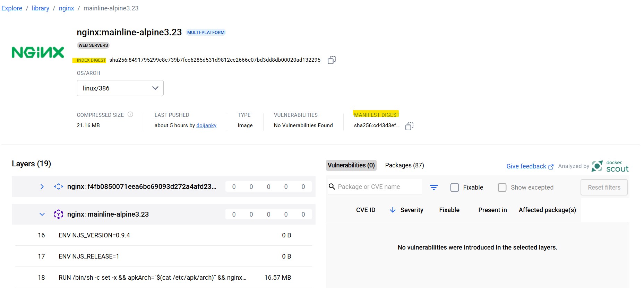
Task: Click the nginx:mainline-alpine3.23 layer group icon
Action: pyautogui.click(x=58, y=214)
